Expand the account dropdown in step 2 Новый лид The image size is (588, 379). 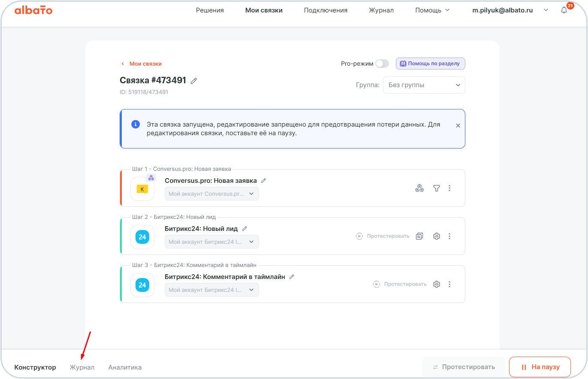click(x=212, y=242)
